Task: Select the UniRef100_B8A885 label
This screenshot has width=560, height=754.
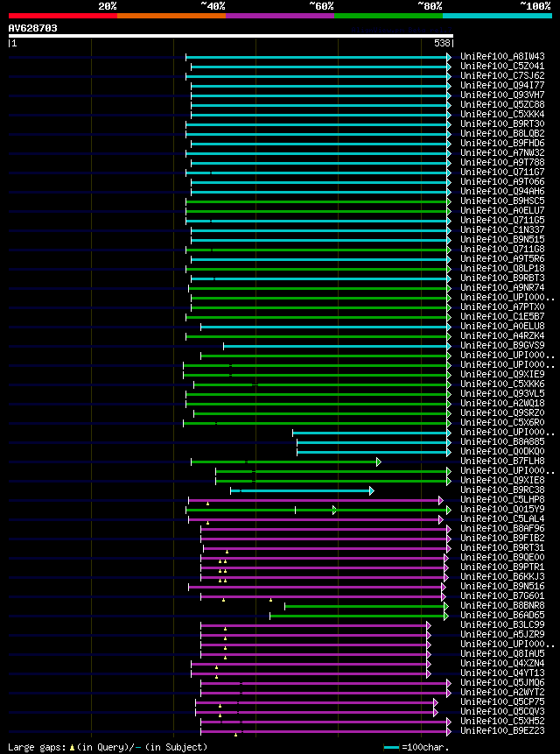Action: [502, 442]
